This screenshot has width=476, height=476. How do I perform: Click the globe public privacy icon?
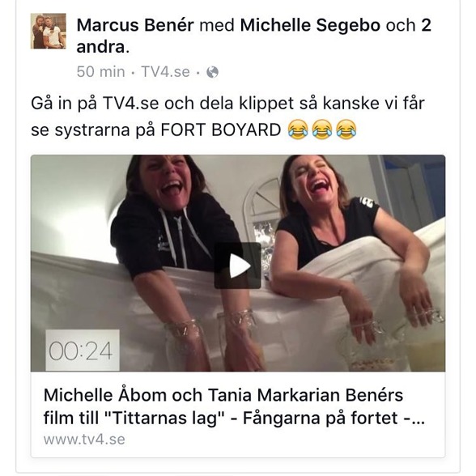[212, 72]
